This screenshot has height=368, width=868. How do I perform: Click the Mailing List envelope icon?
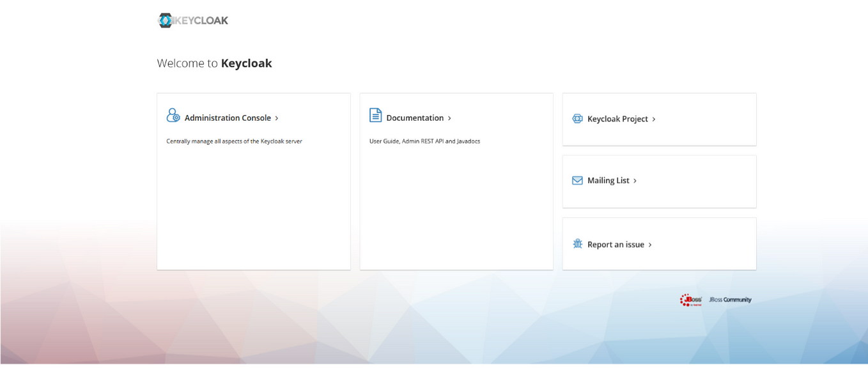(x=578, y=181)
